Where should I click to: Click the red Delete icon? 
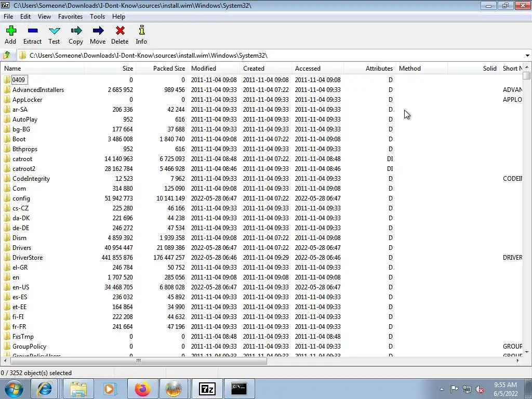click(120, 31)
